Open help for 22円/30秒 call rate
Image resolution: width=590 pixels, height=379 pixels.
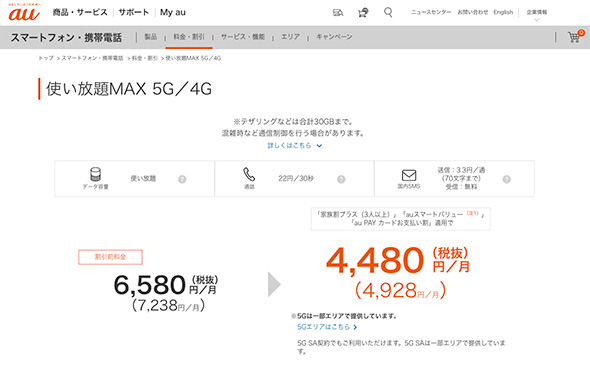click(x=341, y=179)
